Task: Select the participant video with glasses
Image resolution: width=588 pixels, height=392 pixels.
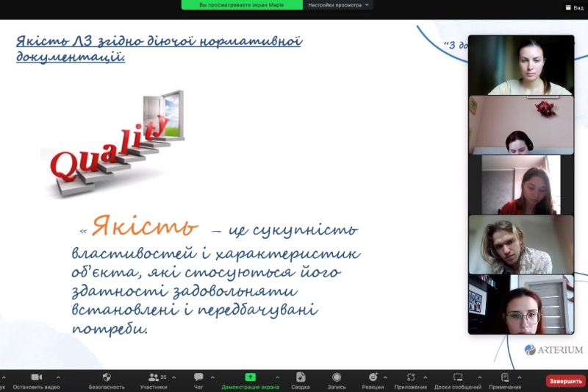Action: click(521, 304)
